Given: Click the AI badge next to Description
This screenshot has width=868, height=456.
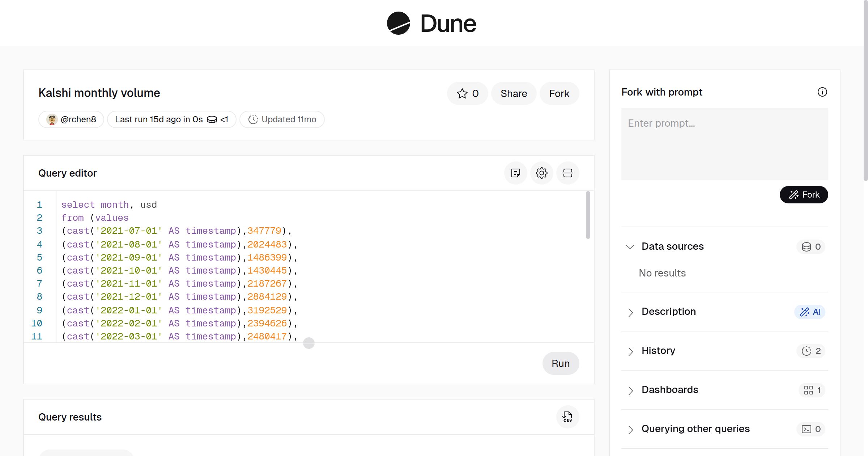Looking at the screenshot, I should 810,312.
